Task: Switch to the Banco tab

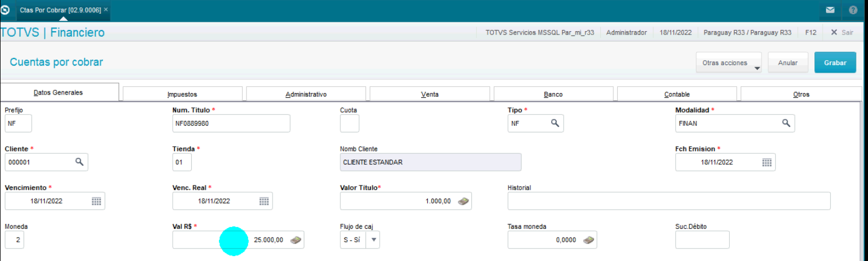Action: pos(553,94)
